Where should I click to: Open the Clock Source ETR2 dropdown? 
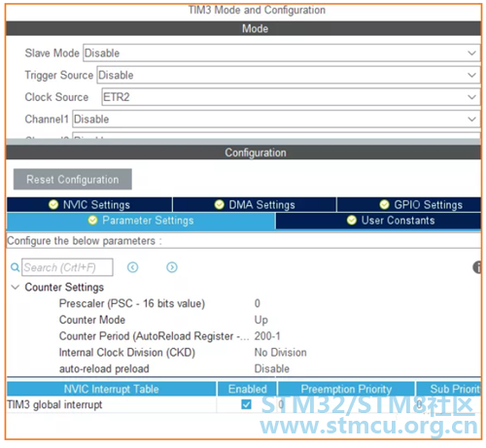291,97
